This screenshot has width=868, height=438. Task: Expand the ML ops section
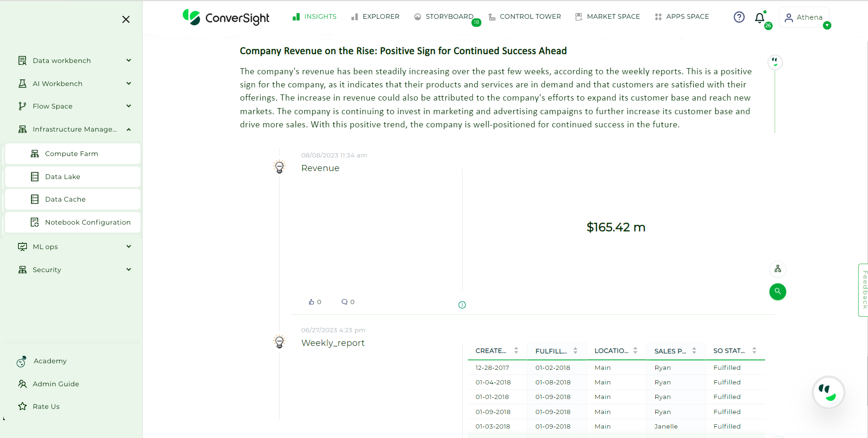tap(74, 247)
